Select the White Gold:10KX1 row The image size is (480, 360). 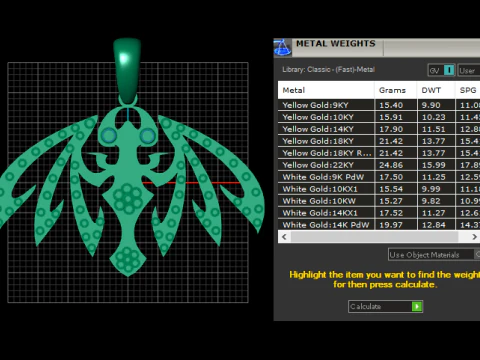[x=379, y=189]
